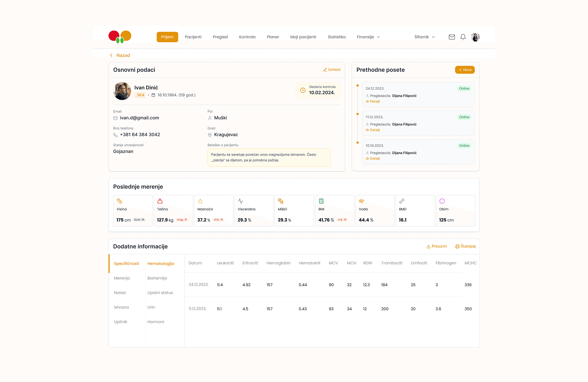Open the mail envelope icon
Screen dimensions: 588x382
(452, 37)
